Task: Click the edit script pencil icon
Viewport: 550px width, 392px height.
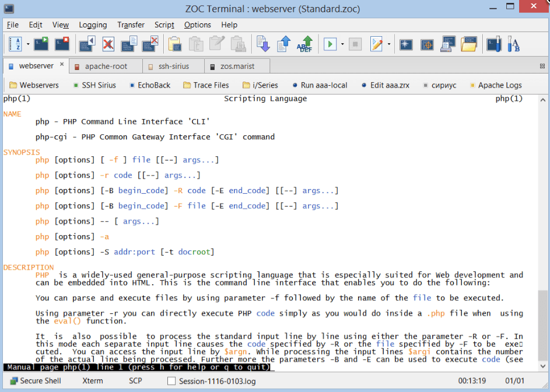Action: coord(376,44)
